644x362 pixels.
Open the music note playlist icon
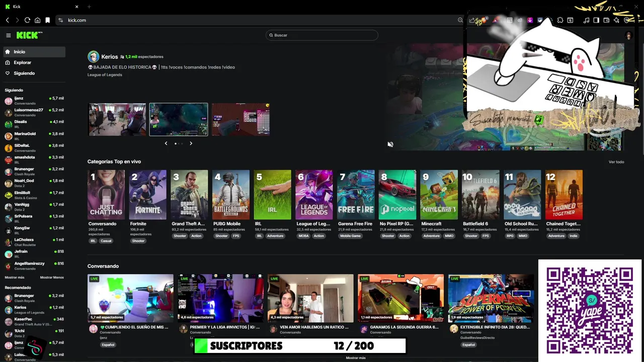[x=586, y=20]
